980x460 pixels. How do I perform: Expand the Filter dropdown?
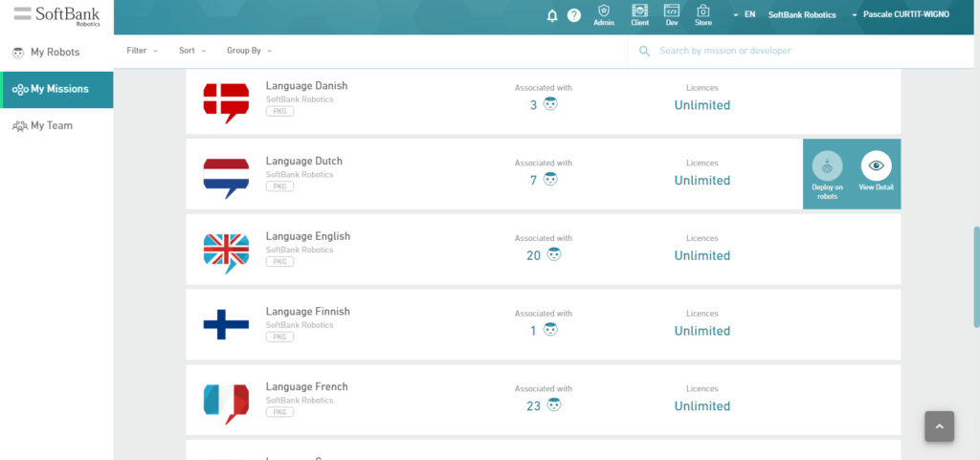click(142, 51)
